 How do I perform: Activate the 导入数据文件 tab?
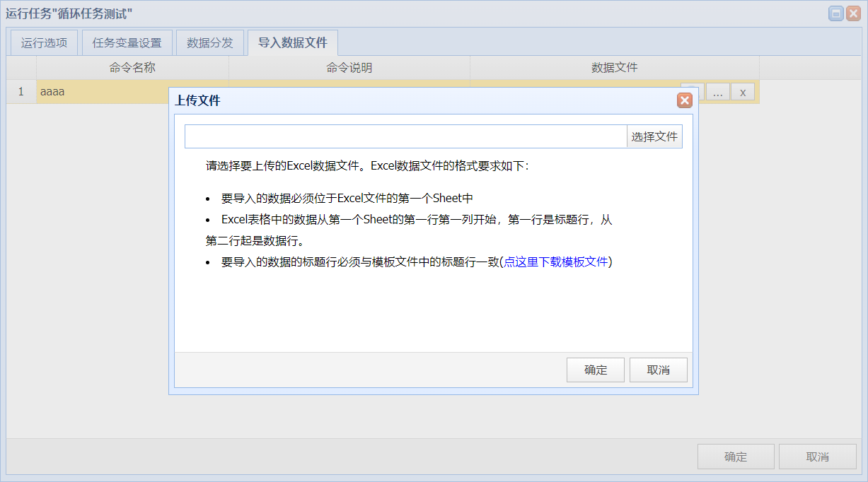(x=293, y=42)
